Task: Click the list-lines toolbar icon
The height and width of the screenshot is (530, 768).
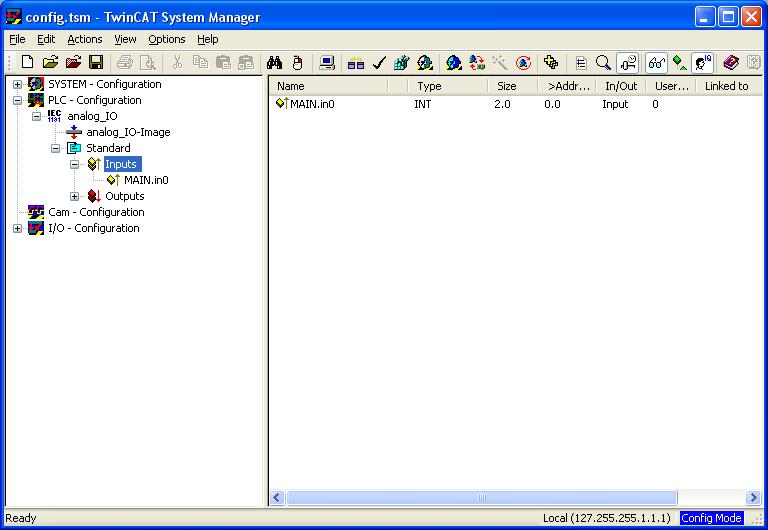Action: [581, 62]
